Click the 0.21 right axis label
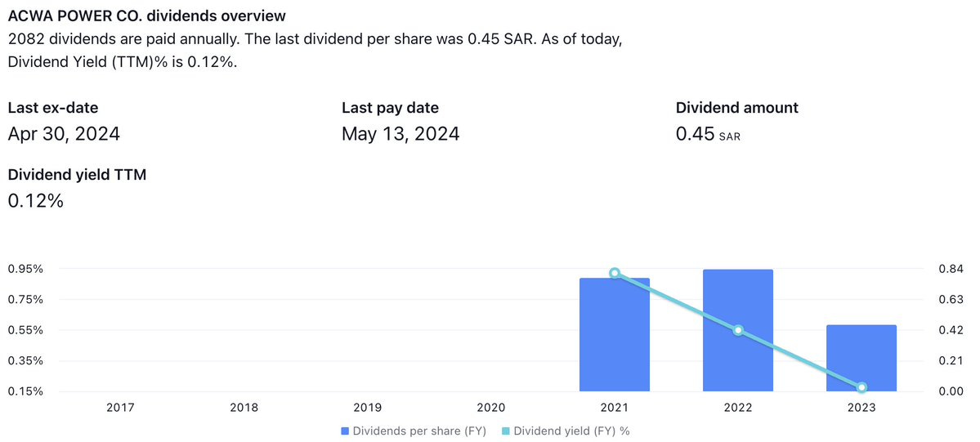980x442 pixels. [951, 361]
